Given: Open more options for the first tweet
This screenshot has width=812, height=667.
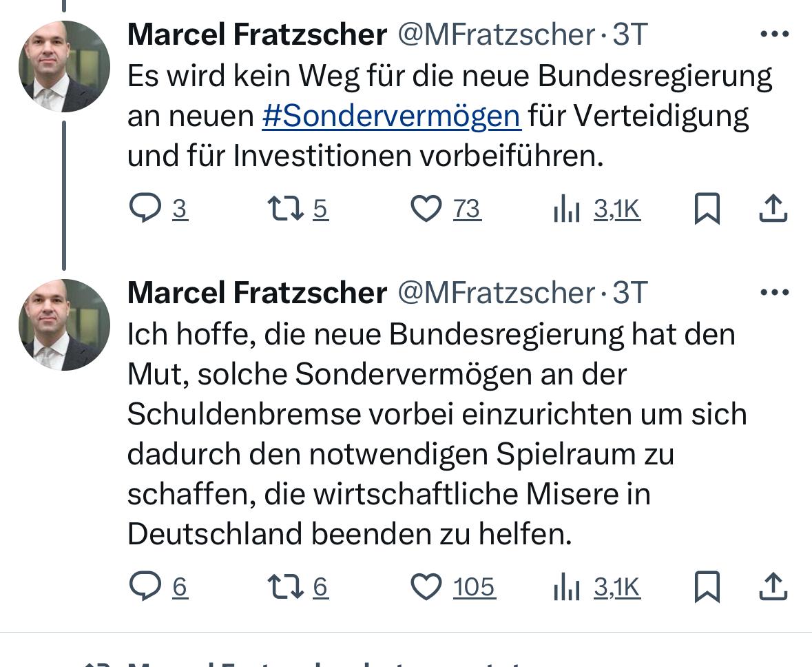Looking at the screenshot, I should tap(775, 33).
